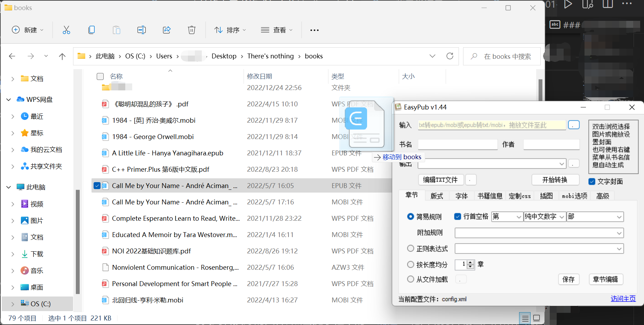Image resolution: width=644 pixels, height=325 pixels.
Task: Increase chapter count with spinner up arrow
Action: (471, 262)
